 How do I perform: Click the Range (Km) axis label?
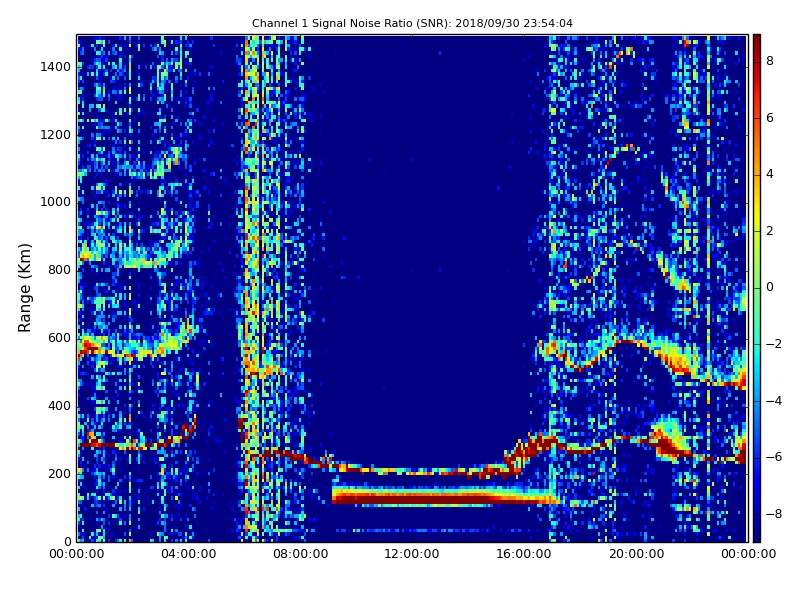click(x=24, y=288)
